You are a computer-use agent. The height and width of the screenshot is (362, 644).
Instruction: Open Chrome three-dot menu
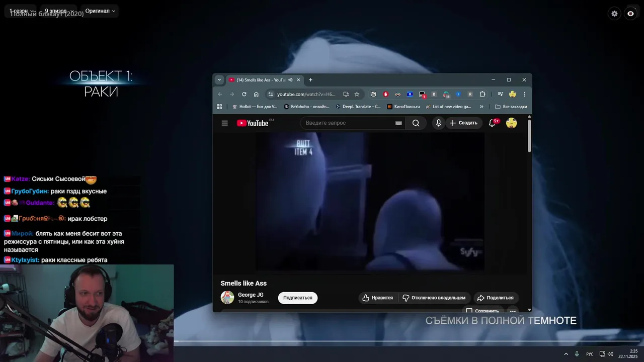pos(524,94)
